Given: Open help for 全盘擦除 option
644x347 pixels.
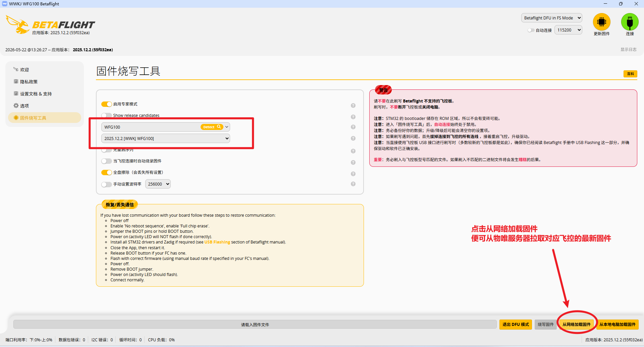Looking at the screenshot, I should 353,174.
